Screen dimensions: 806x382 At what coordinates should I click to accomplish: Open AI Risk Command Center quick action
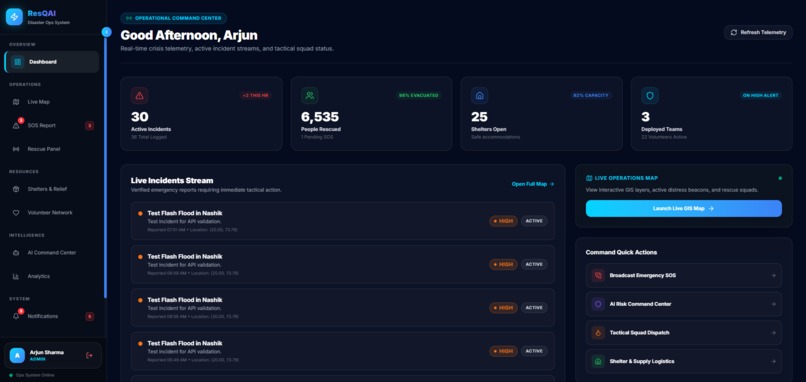(x=684, y=304)
